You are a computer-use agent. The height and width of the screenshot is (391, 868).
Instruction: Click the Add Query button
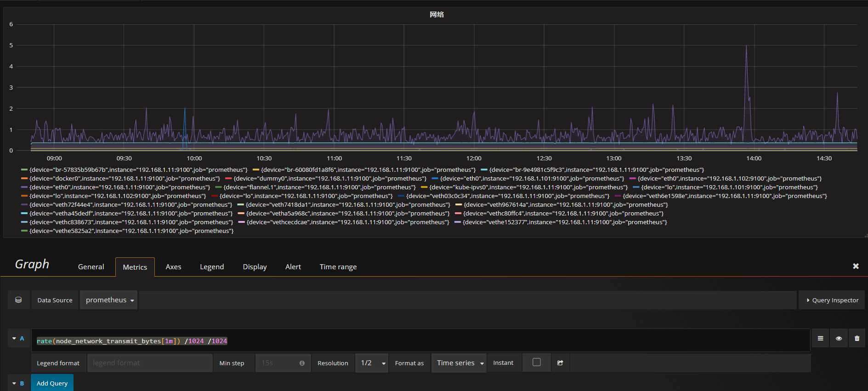pos(52,383)
